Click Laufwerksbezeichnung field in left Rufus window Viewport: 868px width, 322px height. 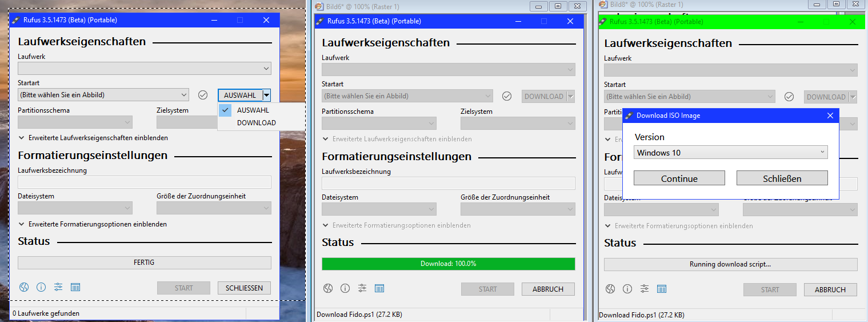[145, 182]
